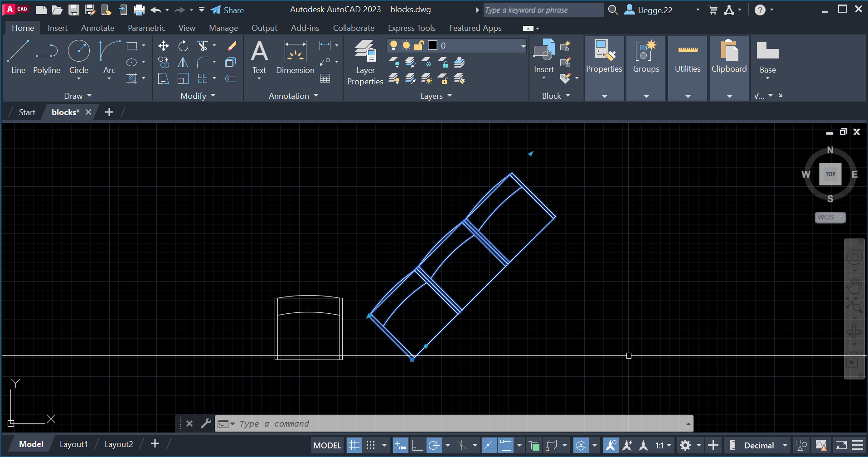Switch to the Start file tab
Viewport: 868px width, 457px height.
[x=27, y=112]
